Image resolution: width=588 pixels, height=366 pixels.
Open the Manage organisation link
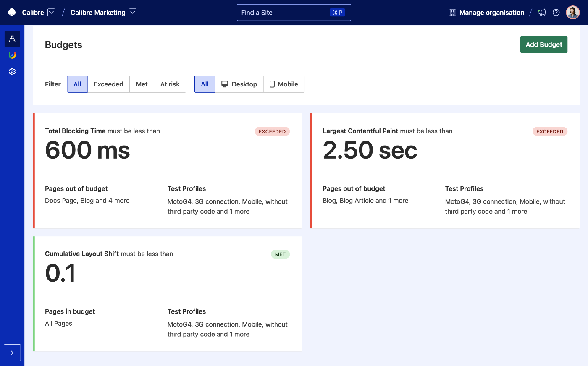(491, 13)
